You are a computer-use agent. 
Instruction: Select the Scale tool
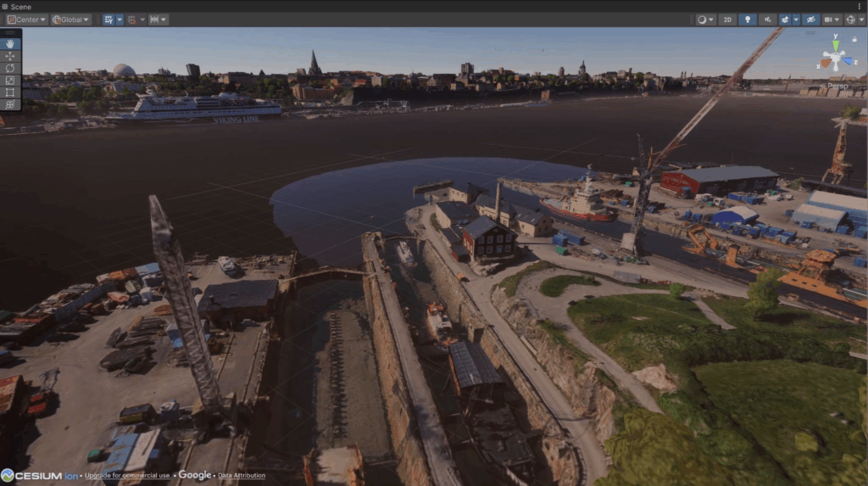click(x=10, y=81)
